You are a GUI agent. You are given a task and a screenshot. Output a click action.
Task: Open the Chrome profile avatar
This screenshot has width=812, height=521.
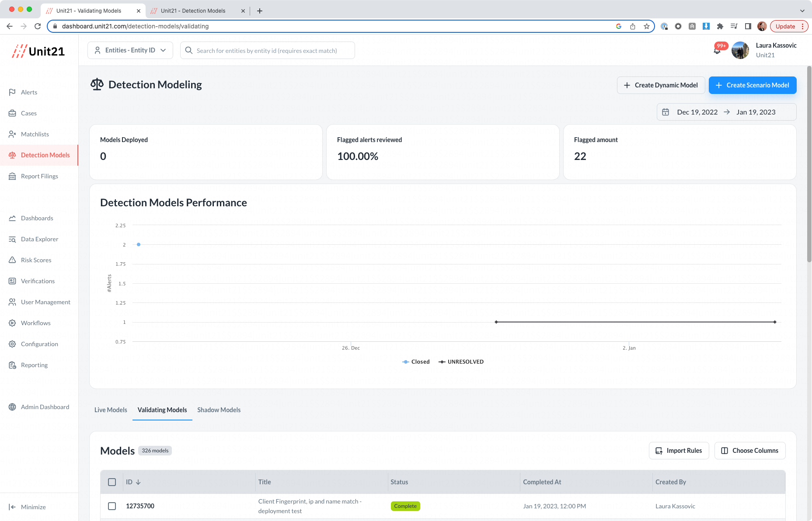click(x=762, y=26)
